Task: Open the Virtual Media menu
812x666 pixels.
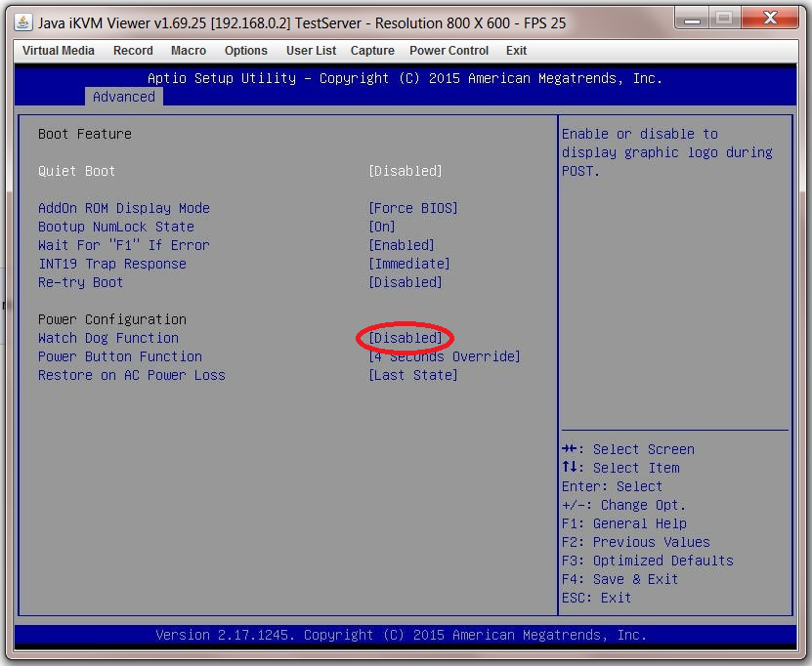Action: pos(58,51)
